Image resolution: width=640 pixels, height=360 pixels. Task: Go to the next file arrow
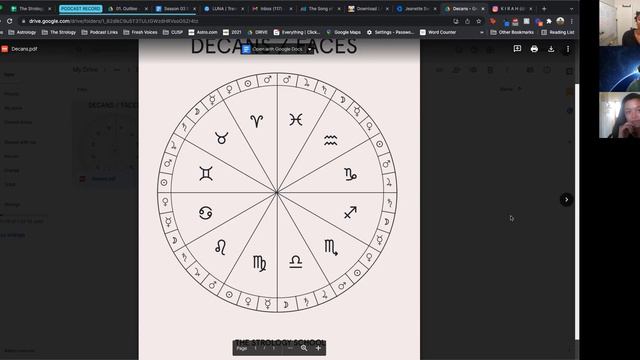click(x=566, y=200)
